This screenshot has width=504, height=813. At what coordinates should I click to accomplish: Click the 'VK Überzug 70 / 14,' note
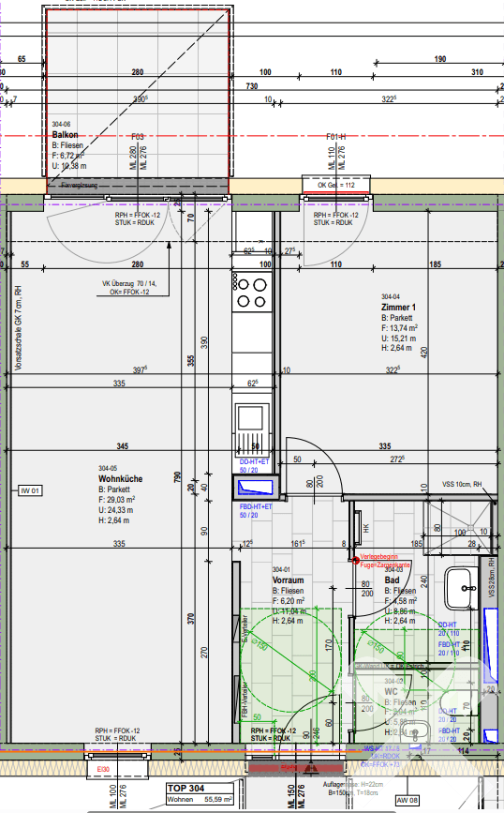[x=129, y=284]
